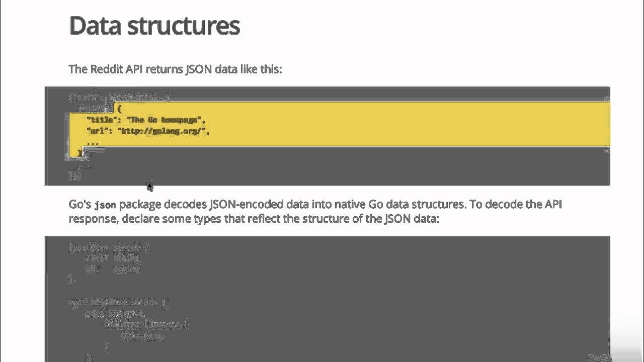Screen dimensions: 644x362
Task: Click the inline "json" code word
Action: [x=106, y=205]
